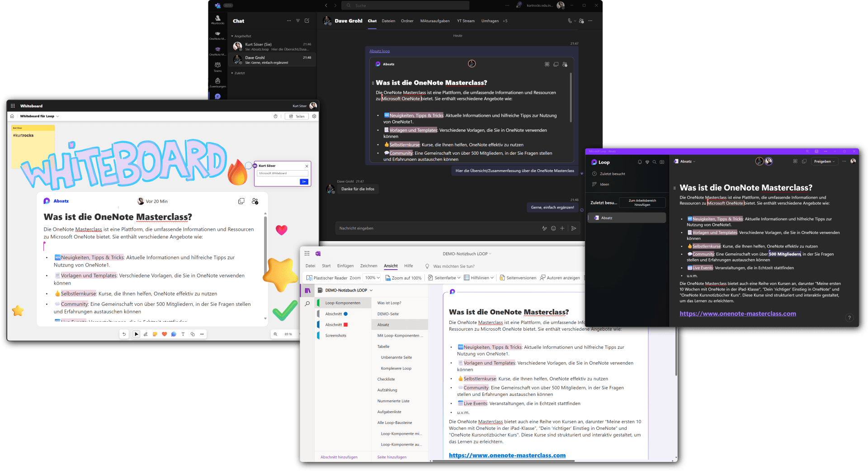Open the Zeichnen ribbon tab in OneNote

(x=368, y=266)
